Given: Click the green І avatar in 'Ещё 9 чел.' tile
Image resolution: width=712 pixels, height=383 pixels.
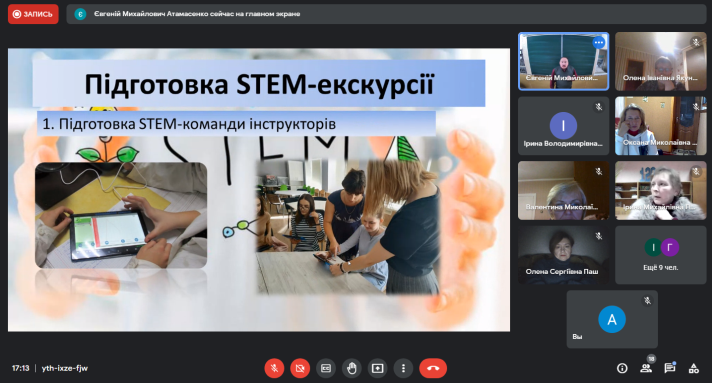Looking at the screenshot, I should pyautogui.click(x=653, y=248).
